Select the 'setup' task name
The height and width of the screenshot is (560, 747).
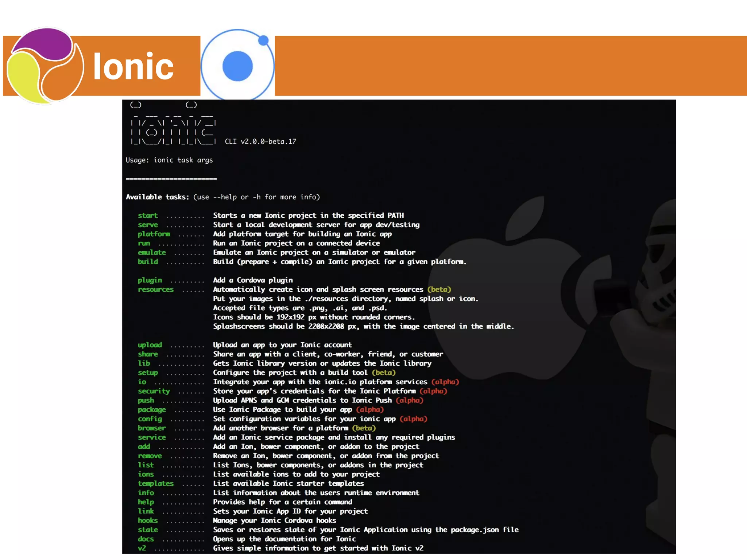[148, 373]
